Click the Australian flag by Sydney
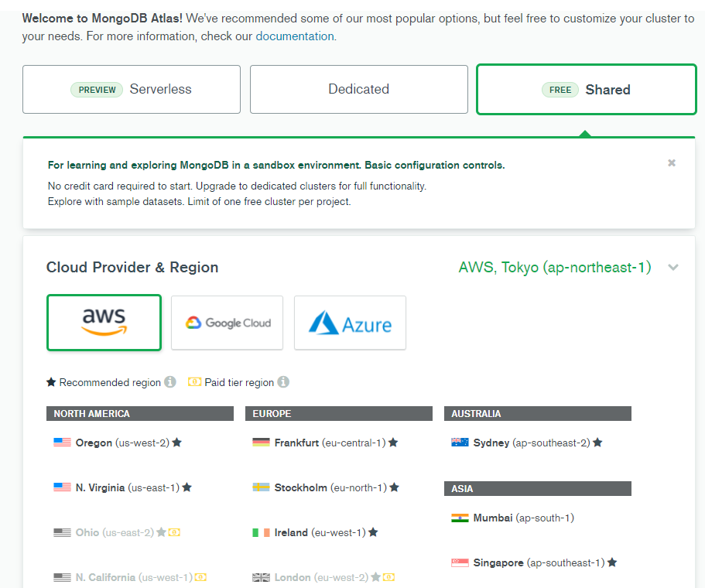The height and width of the screenshot is (588, 705). [460, 443]
